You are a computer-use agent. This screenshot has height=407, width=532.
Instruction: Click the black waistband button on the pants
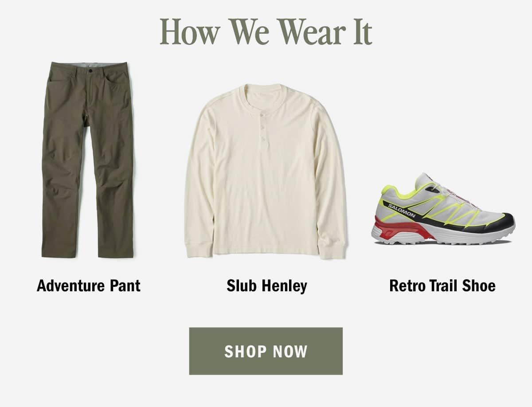[90, 70]
